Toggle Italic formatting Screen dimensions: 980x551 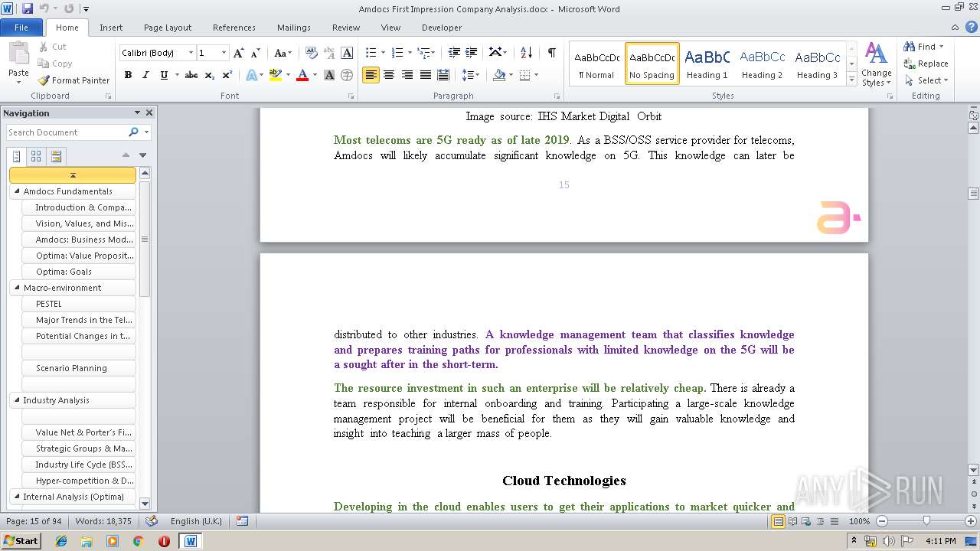(x=145, y=75)
